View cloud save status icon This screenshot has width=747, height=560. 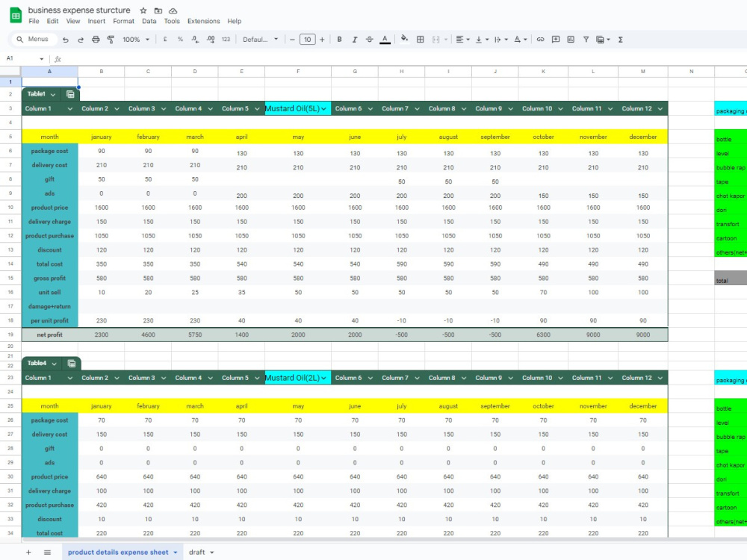(173, 10)
